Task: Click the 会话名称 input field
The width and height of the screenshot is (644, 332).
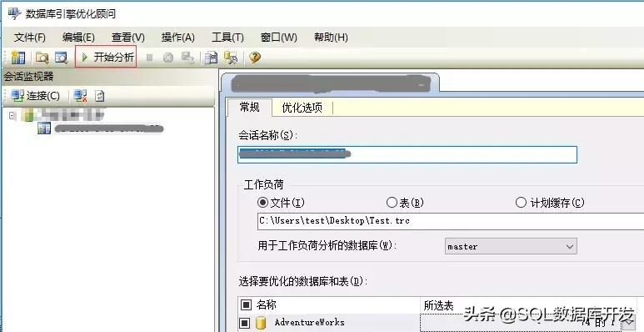Action: pyautogui.click(x=407, y=154)
